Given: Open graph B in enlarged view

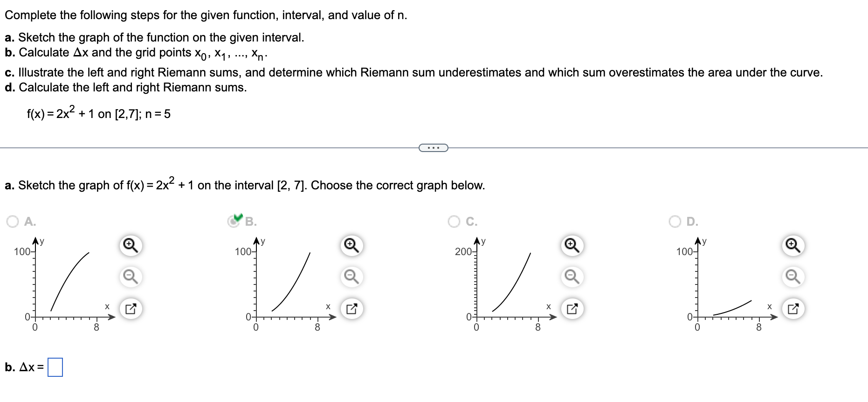Looking at the screenshot, I should pos(351,308).
